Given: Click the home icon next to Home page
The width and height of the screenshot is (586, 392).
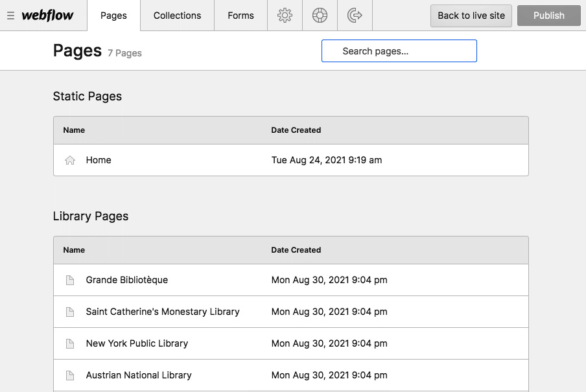Looking at the screenshot, I should (x=70, y=159).
